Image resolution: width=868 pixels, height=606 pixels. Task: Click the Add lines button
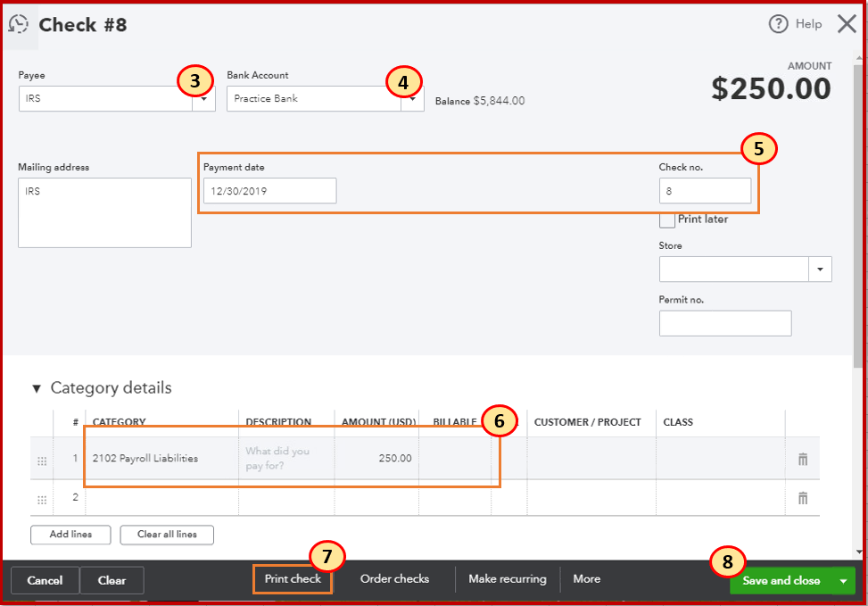point(70,535)
